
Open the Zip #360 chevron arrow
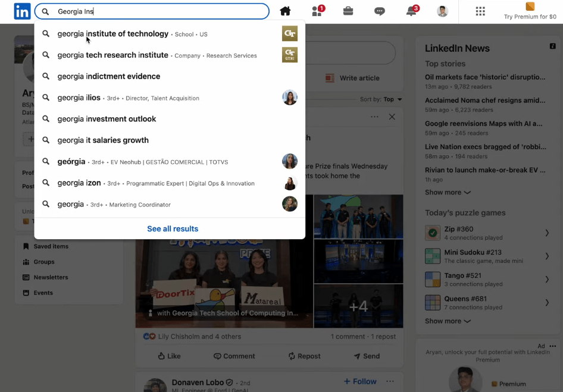pyautogui.click(x=547, y=233)
